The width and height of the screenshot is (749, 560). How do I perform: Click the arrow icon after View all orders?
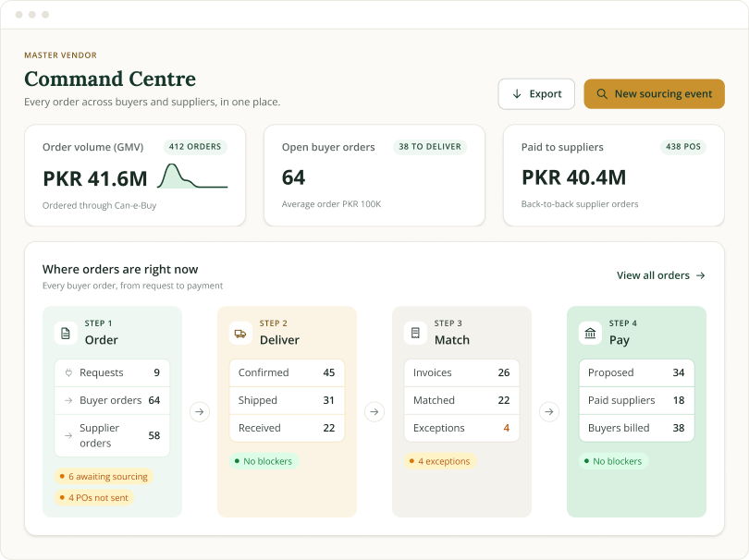tap(700, 275)
